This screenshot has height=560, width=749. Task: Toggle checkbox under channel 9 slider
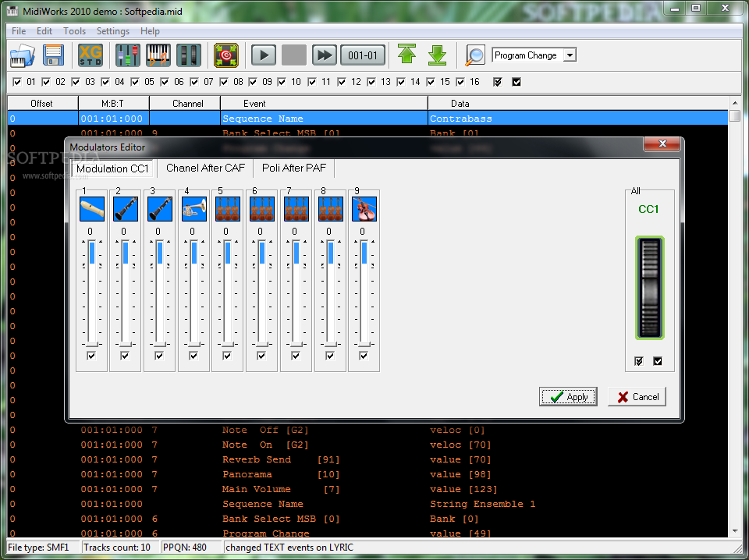(x=364, y=356)
